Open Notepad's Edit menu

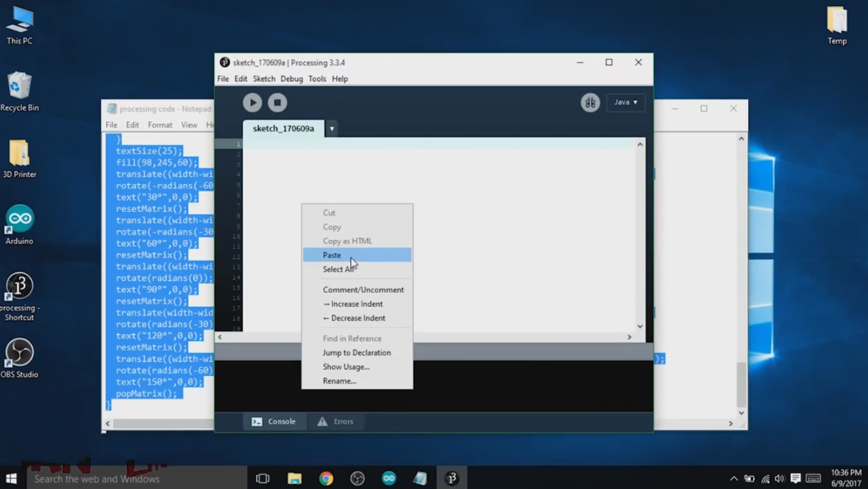coord(132,125)
